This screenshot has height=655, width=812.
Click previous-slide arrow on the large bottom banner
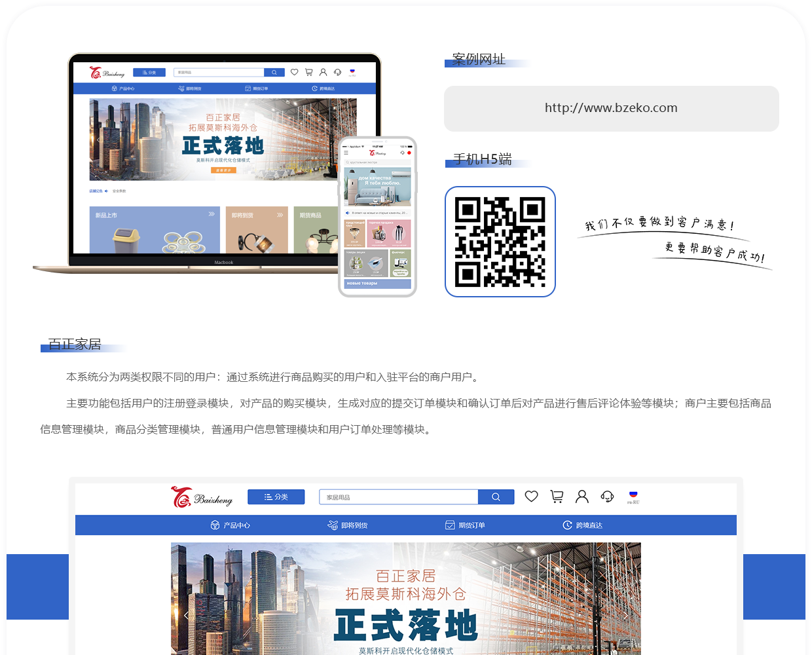tap(186, 615)
